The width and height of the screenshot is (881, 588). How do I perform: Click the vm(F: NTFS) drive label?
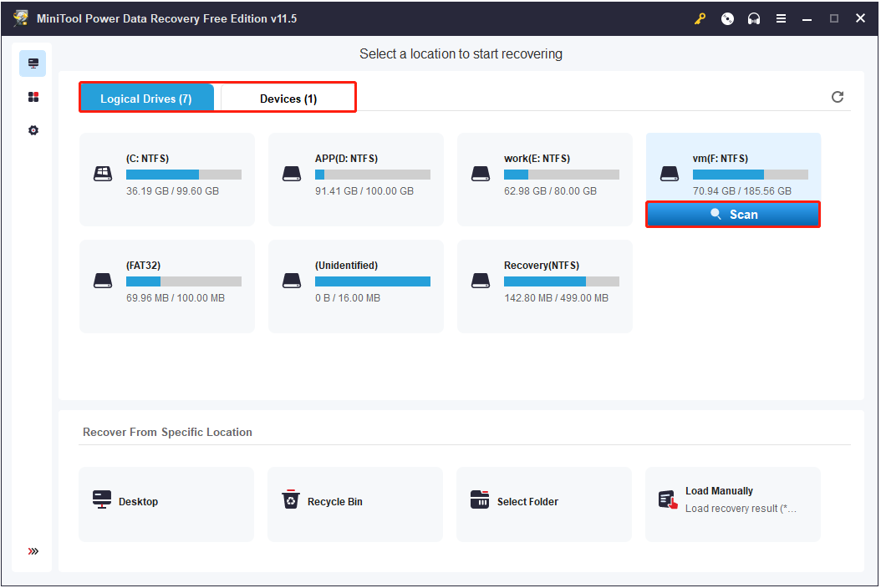(x=721, y=159)
